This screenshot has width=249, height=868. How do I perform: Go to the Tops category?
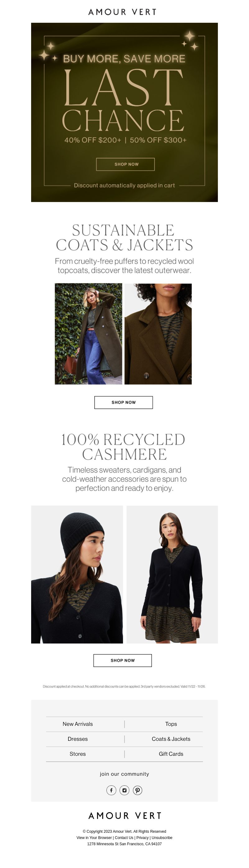point(171,724)
